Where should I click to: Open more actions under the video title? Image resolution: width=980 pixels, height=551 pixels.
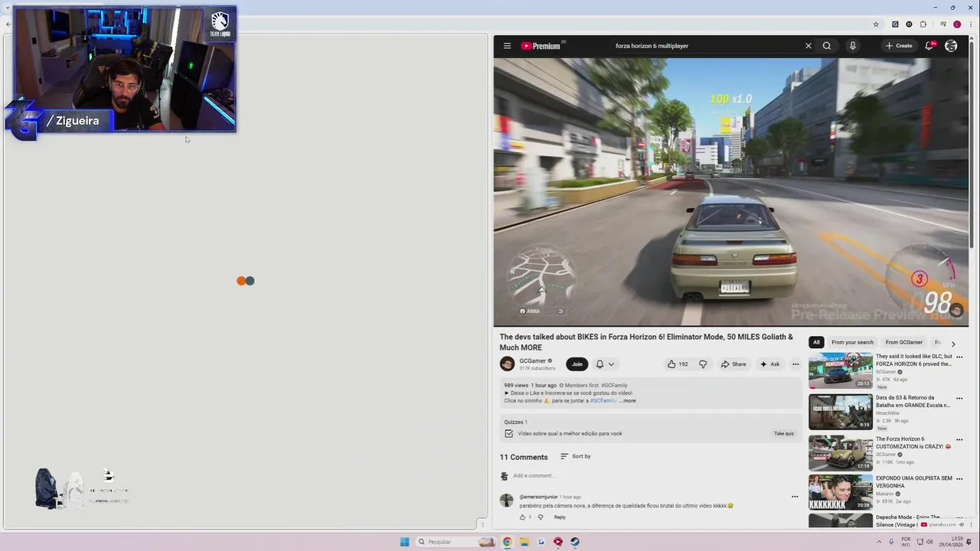click(x=795, y=364)
